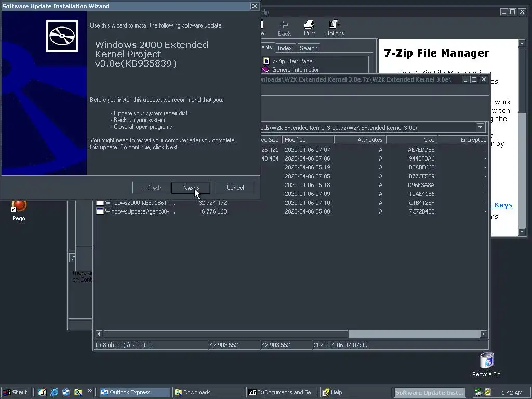Click the taskbar clock showing 1:42 AM
The width and height of the screenshot is (532, 399).
tap(512, 393)
